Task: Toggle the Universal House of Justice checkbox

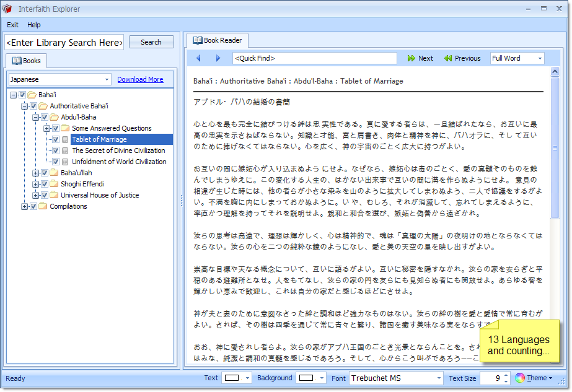Action: click(x=45, y=195)
